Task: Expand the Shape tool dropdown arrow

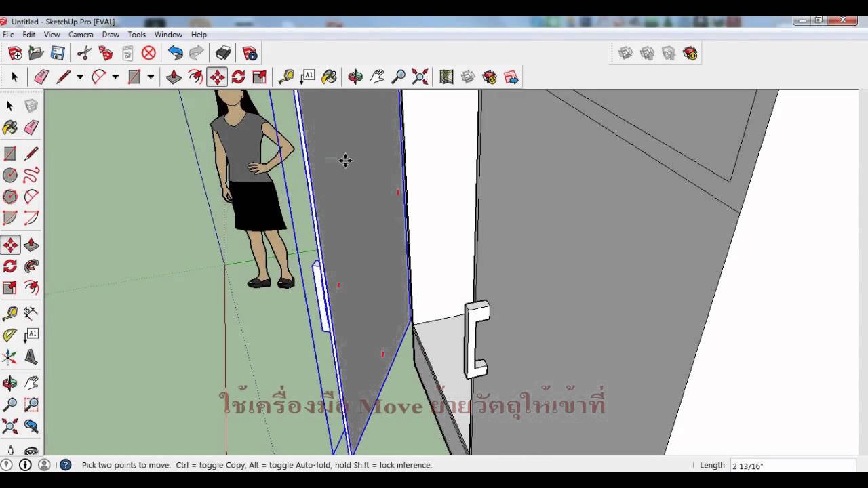Action: click(151, 77)
